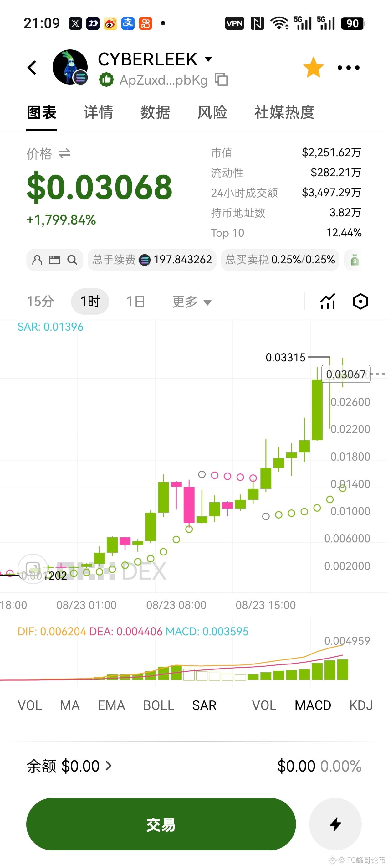The width and height of the screenshot is (388, 868).
Task: Go back using the left arrow
Action: (x=32, y=68)
